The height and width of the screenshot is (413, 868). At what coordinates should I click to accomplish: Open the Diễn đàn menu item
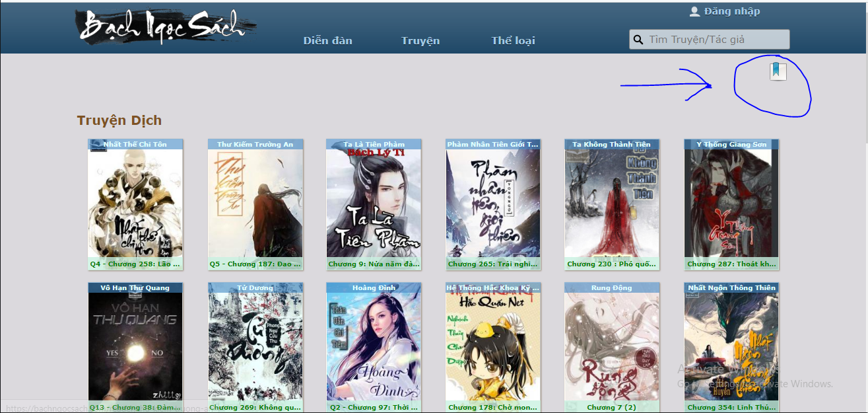click(327, 41)
